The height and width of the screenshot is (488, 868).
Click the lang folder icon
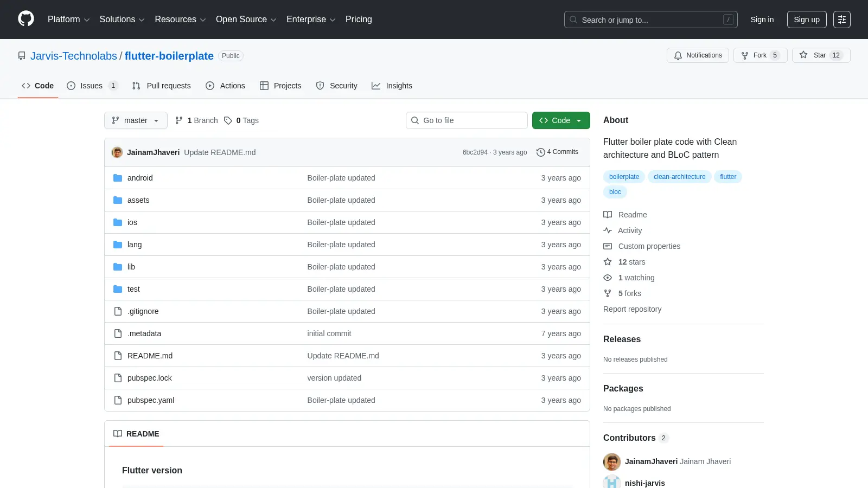coord(118,245)
